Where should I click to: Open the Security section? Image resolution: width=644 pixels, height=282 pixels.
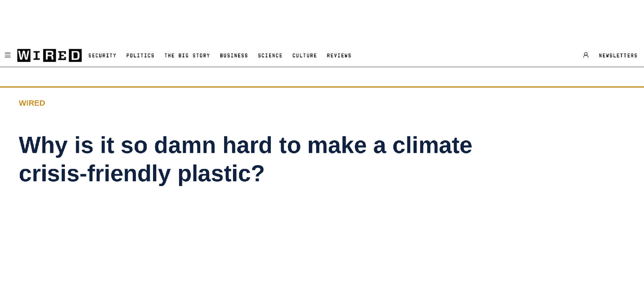click(102, 56)
